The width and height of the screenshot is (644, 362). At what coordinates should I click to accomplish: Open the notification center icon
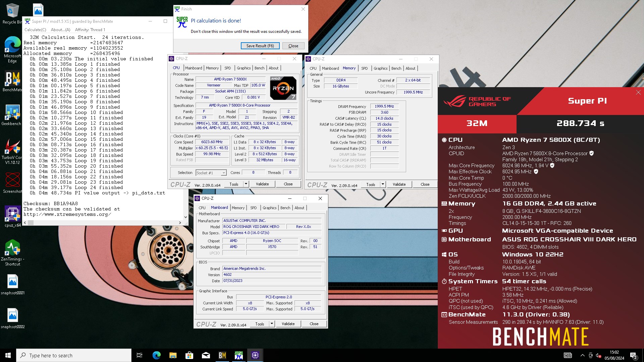(634, 355)
